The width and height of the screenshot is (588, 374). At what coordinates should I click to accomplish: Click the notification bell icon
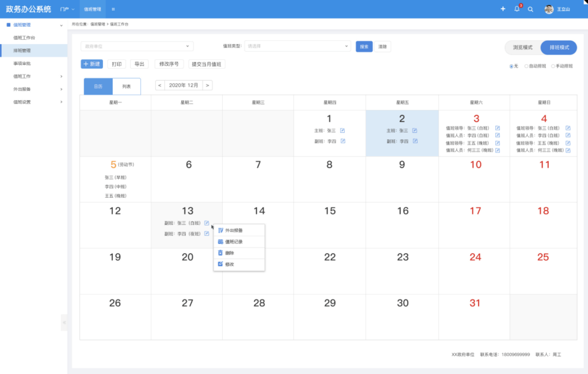click(517, 9)
